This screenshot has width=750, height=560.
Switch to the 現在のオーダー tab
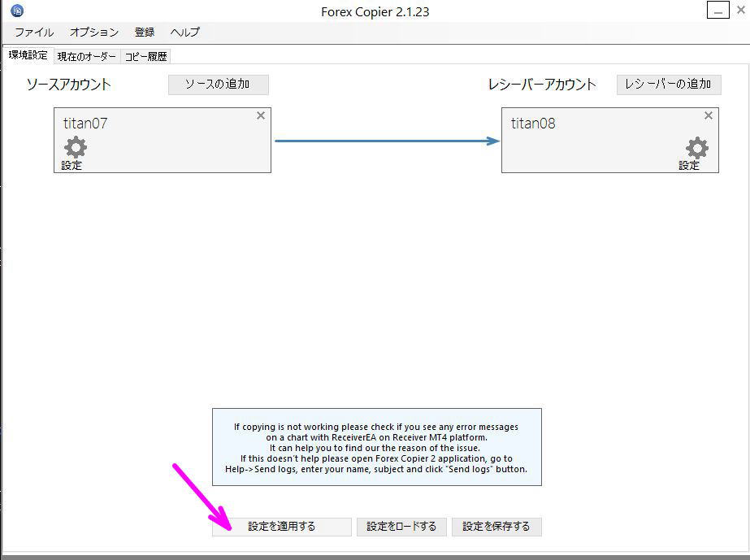point(86,56)
